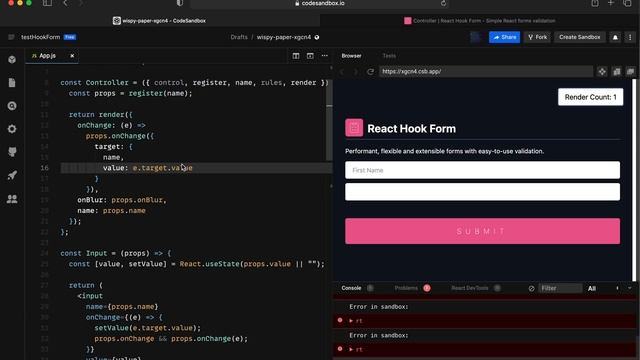
Task: Open a new Safari tab with plus
Action: 611,3
